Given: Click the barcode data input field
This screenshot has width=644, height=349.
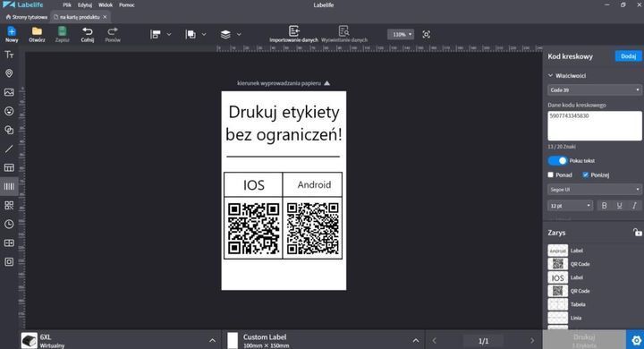Looking at the screenshot, I should tap(595, 126).
